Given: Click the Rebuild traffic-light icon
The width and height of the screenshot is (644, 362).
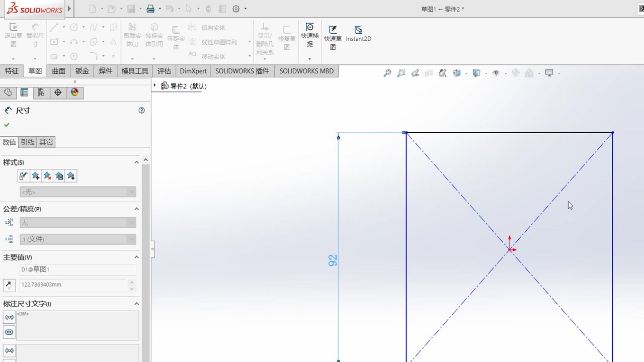Looking at the screenshot, I should coord(208,9).
